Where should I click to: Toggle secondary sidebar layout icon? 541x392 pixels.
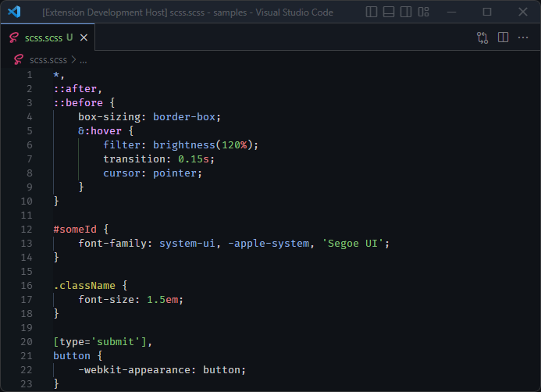pos(406,12)
